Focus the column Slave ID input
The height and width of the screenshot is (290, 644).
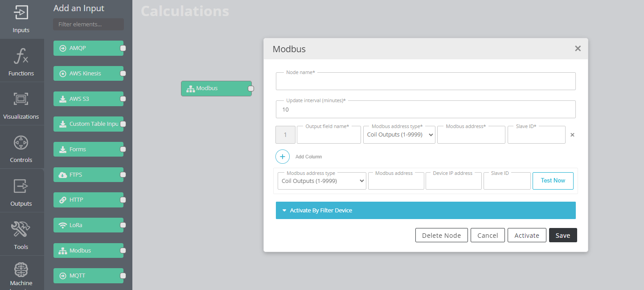coord(537,135)
